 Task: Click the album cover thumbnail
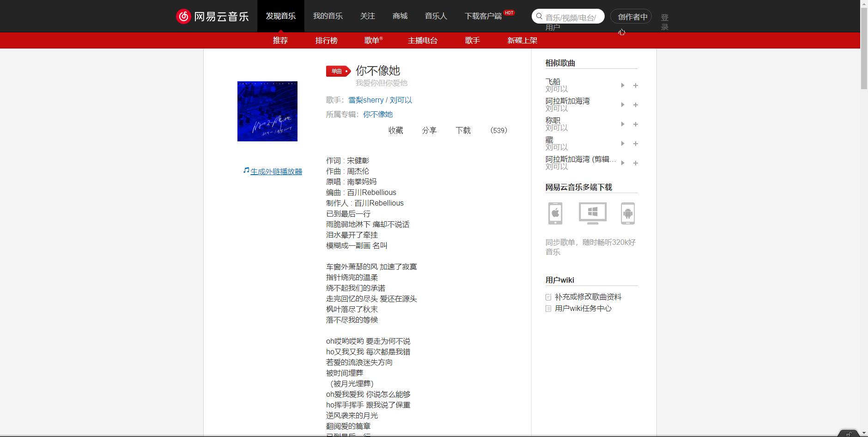pyautogui.click(x=267, y=111)
